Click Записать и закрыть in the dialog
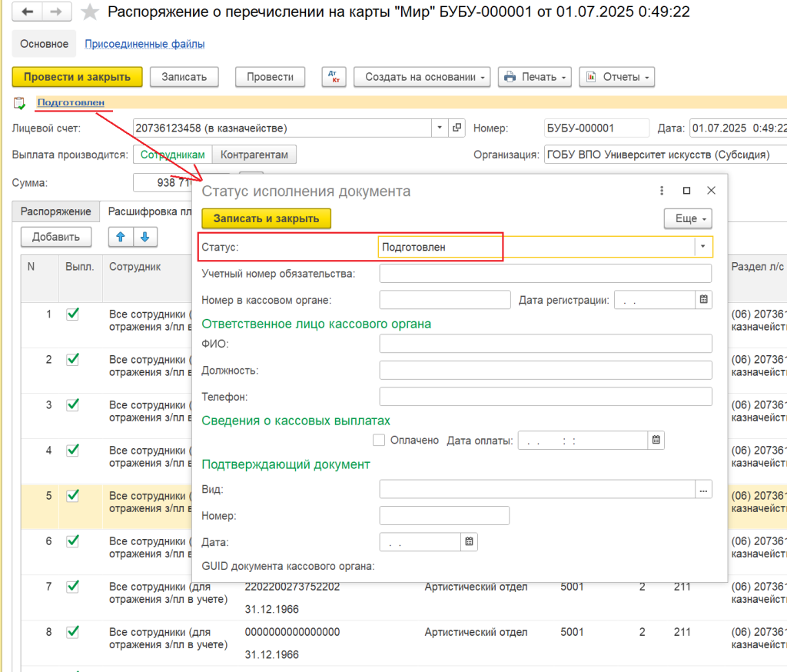 tap(267, 218)
